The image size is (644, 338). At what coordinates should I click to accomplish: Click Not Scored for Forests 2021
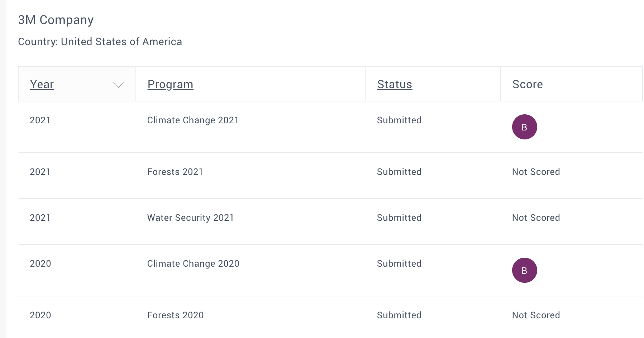click(536, 172)
